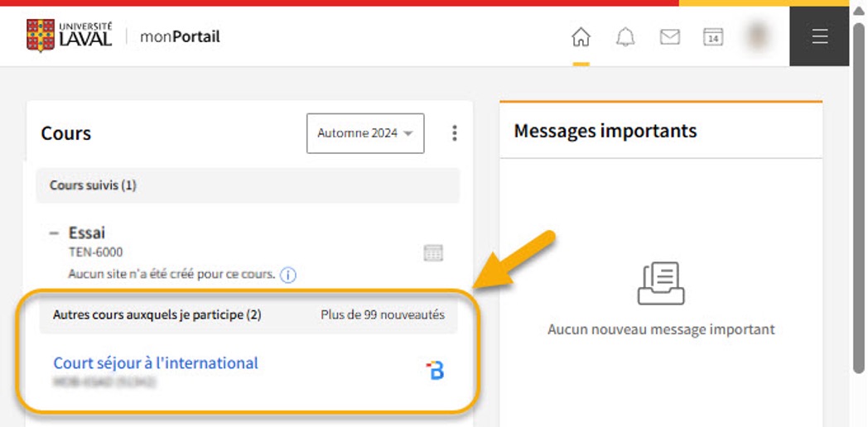Click the calendar grid icon for Essai
Viewport: 868px width, 427px height.
tap(433, 253)
